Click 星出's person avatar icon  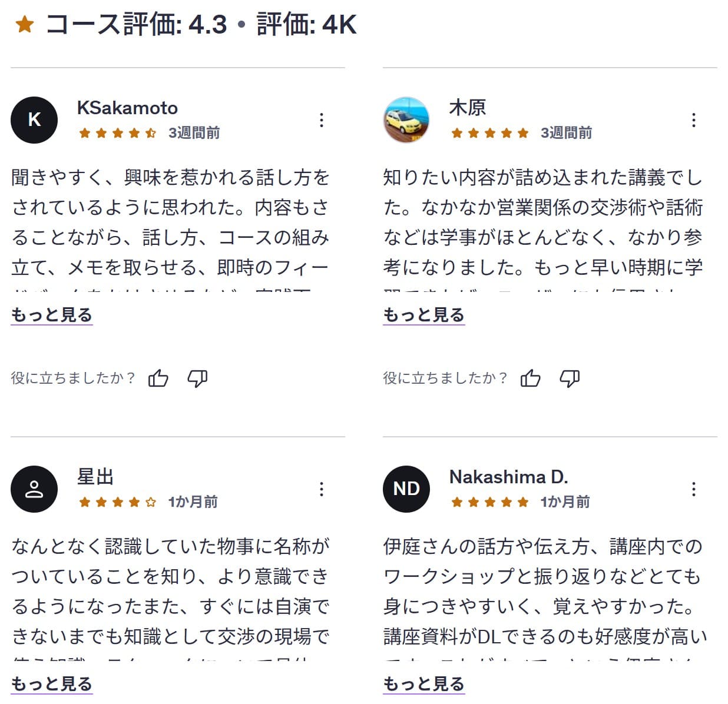tap(34, 489)
